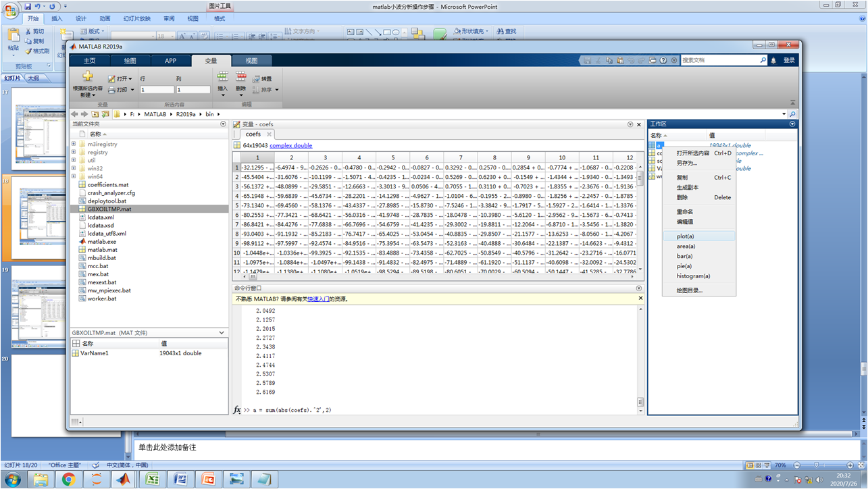Image resolution: width=868 pixels, height=489 pixels.
Task: Click the search magnifier icon above 工作区 panel
Action: (x=792, y=113)
